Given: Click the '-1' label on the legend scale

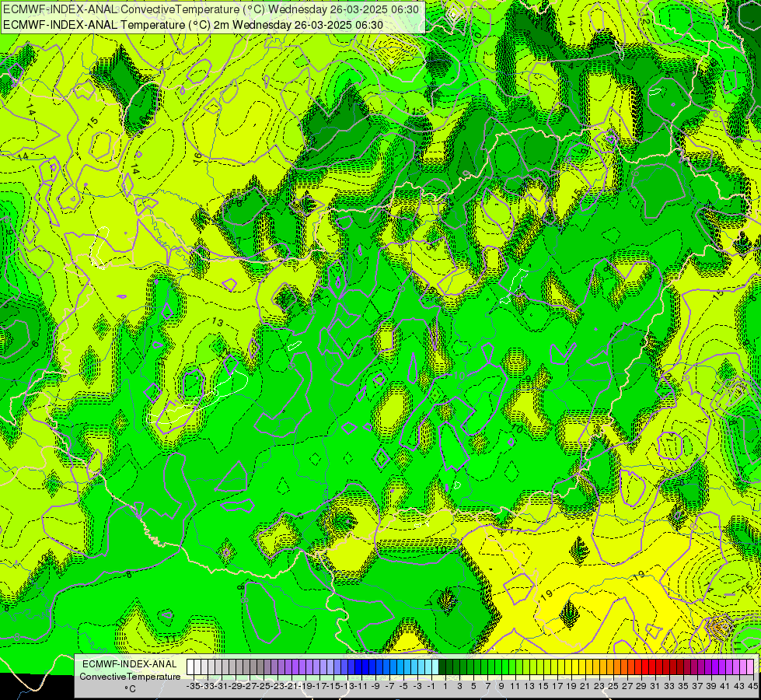Looking at the screenshot, I should [x=431, y=686].
